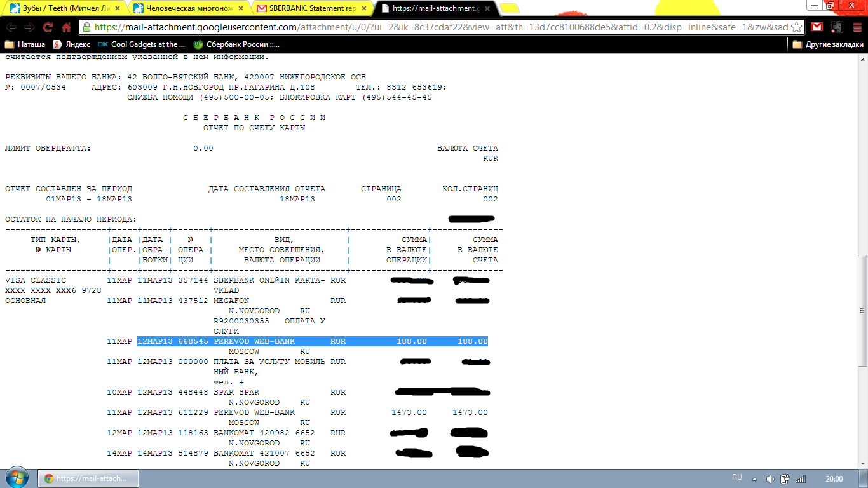The width and height of the screenshot is (868, 488).
Task: Click the power plug battery tray icon
Action: click(785, 478)
